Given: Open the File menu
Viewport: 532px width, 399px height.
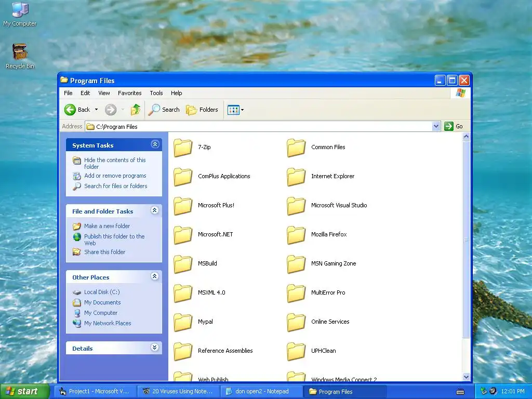Looking at the screenshot, I should click(68, 93).
